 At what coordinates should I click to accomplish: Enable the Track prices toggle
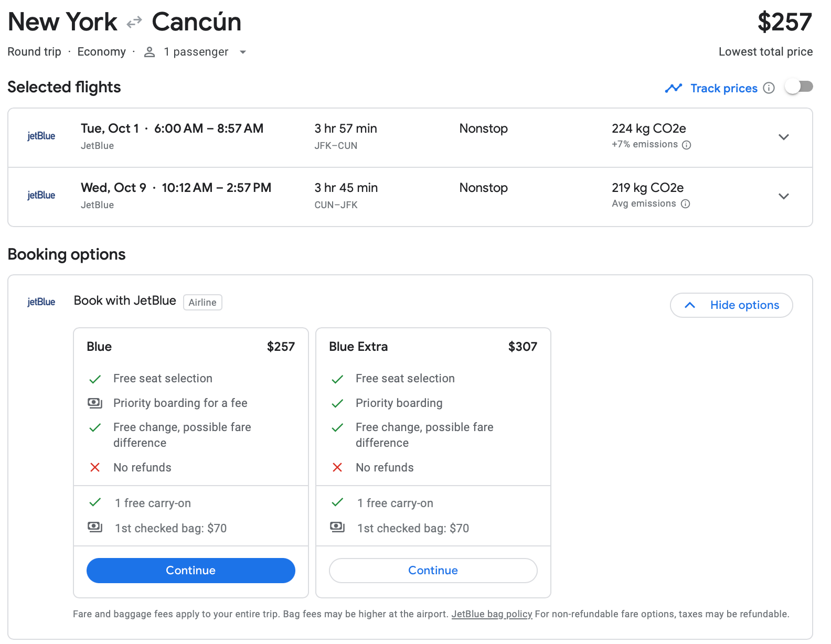pos(798,87)
